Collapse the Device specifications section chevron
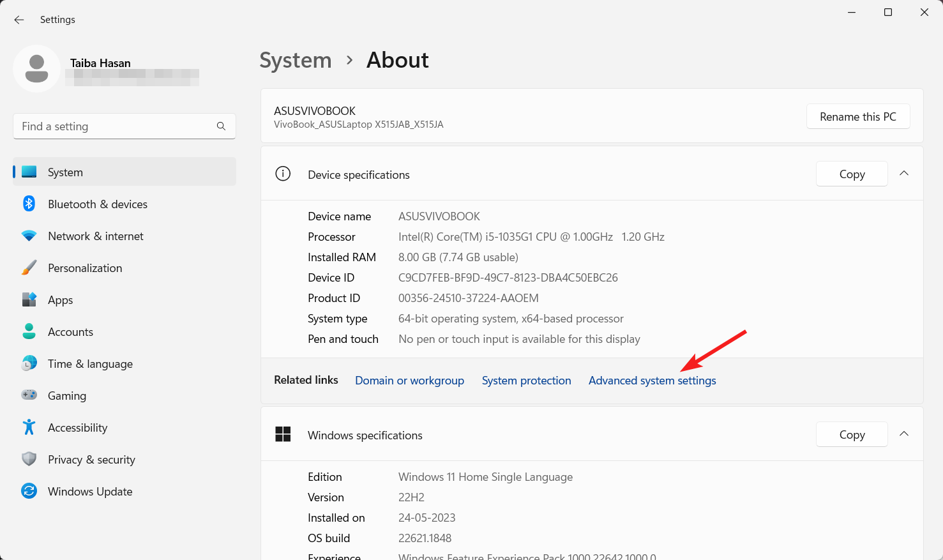 pyautogui.click(x=904, y=174)
